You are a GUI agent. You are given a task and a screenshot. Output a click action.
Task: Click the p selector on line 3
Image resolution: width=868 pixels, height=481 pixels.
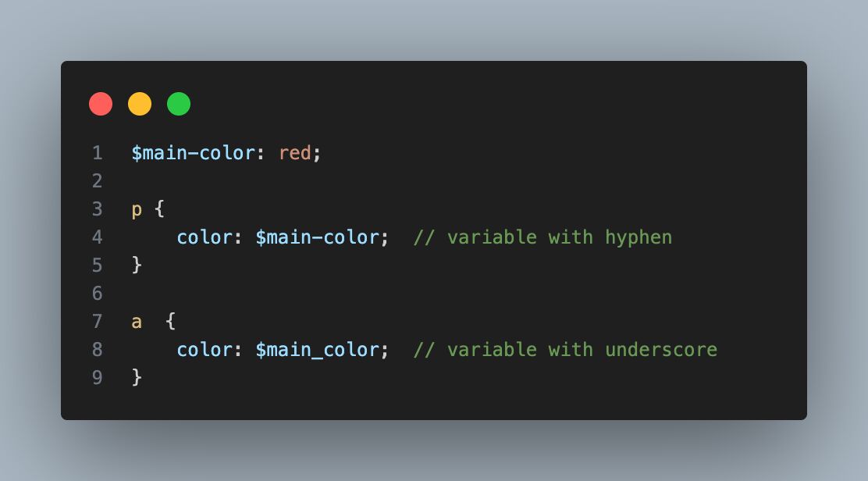coord(137,210)
